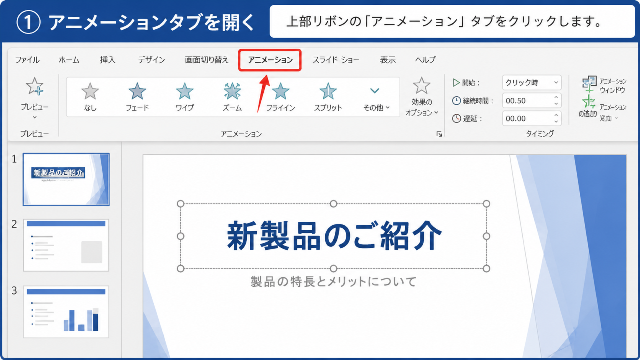Open the アニメーション ウィンドウ pane icon
The width and height of the screenshot is (640, 360).
click(x=589, y=83)
